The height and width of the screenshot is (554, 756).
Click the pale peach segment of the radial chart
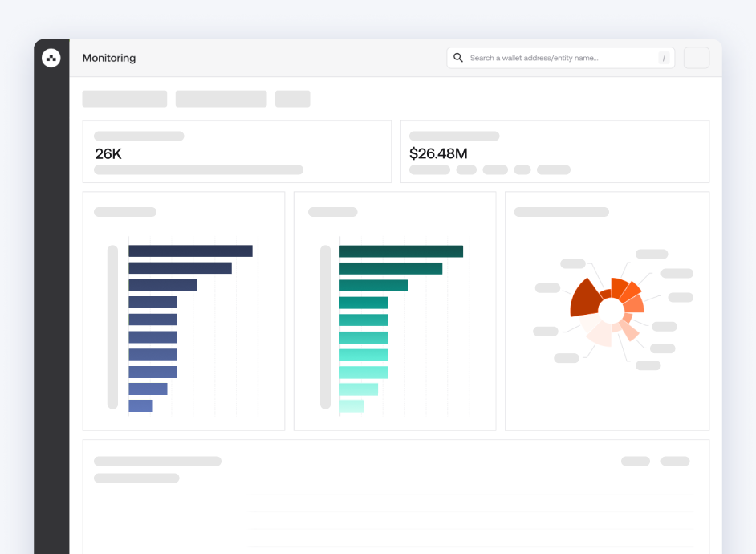[600, 332]
